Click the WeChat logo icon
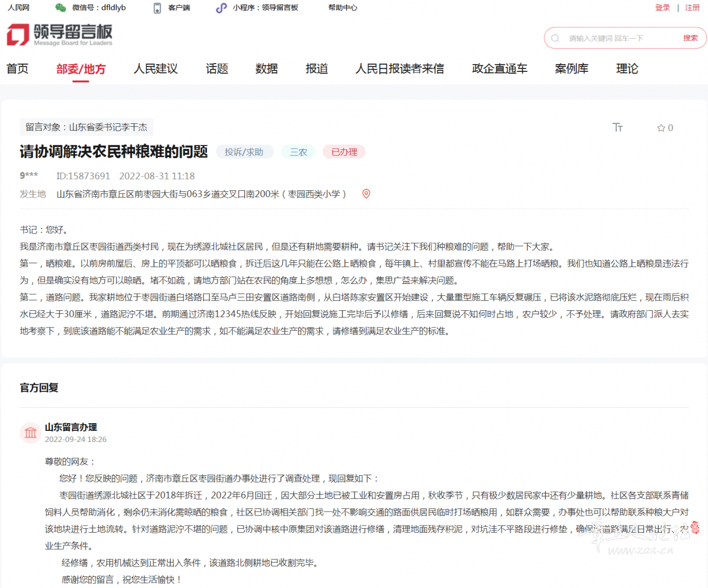 [61, 8]
